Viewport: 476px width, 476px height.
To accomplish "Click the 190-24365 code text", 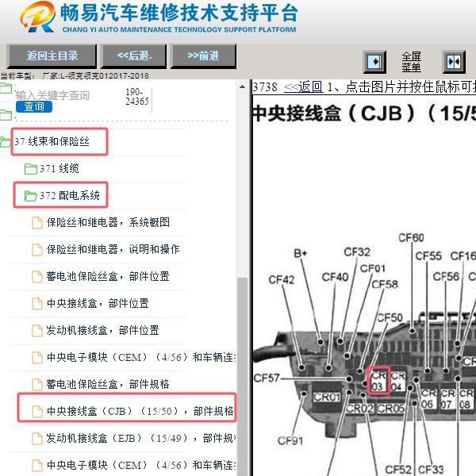I will [x=137, y=96].
